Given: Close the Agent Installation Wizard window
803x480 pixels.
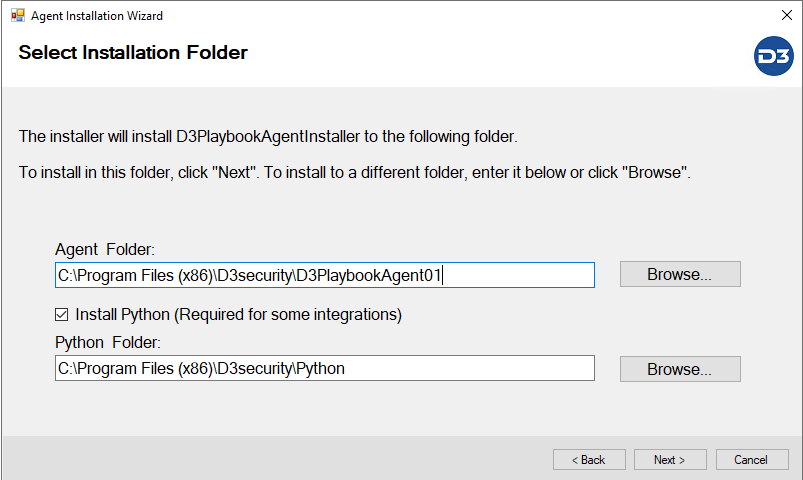Looking at the screenshot, I should pyautogui.click(x=785, y=16).
